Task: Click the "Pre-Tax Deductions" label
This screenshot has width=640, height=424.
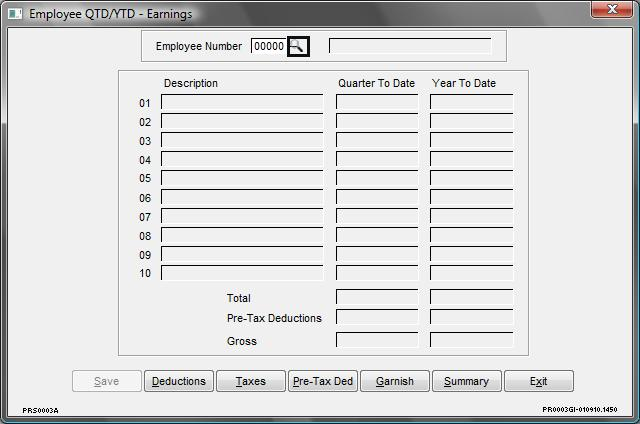Action: (274, 318)
